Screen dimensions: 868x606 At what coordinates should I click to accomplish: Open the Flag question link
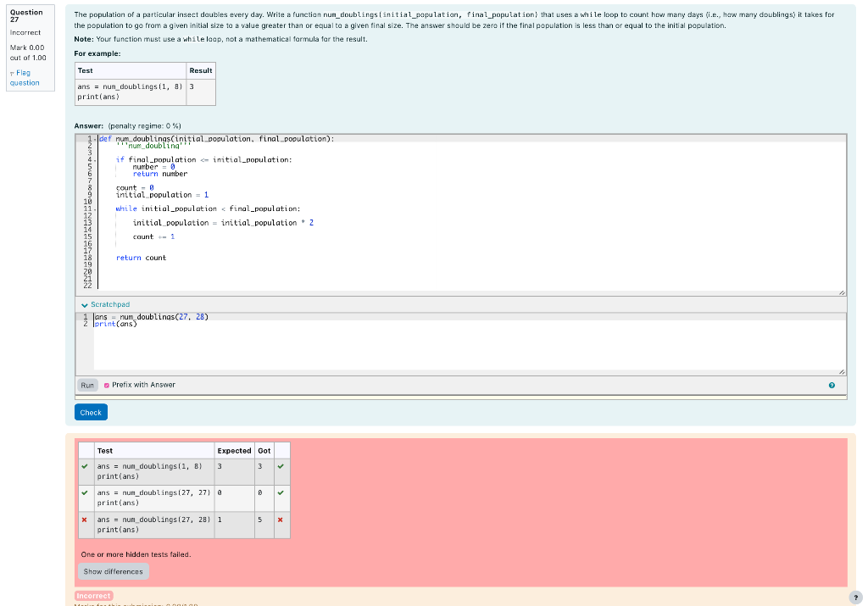23,77
